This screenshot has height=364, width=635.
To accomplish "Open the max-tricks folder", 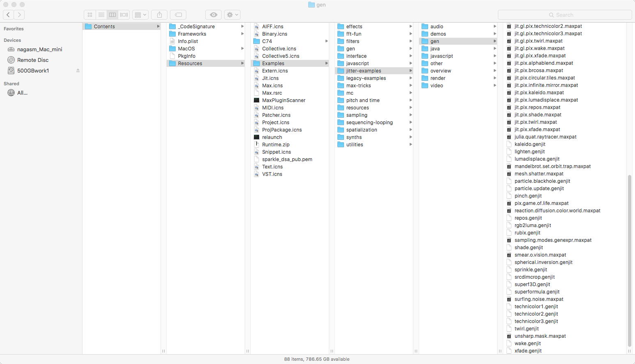I will point(358,85).
